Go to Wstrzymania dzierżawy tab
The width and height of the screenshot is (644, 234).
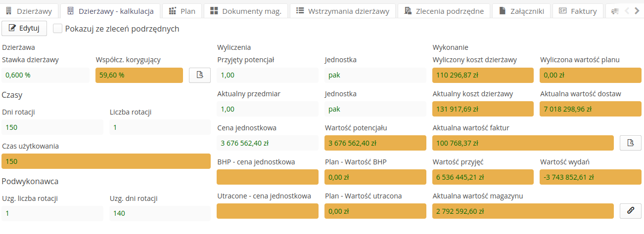pos(342,11)
